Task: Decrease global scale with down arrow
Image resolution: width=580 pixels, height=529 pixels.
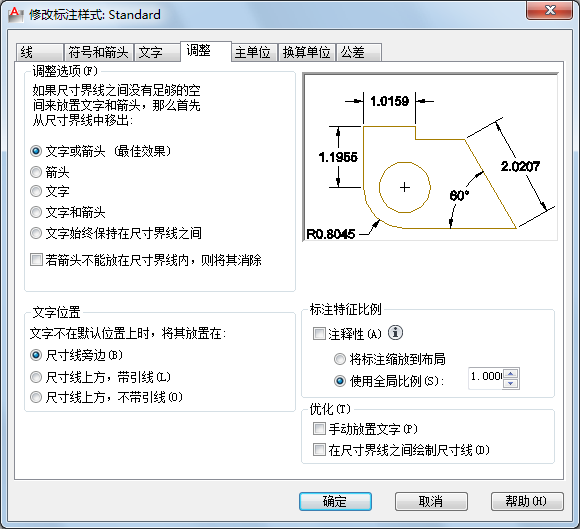Action: 511,383
